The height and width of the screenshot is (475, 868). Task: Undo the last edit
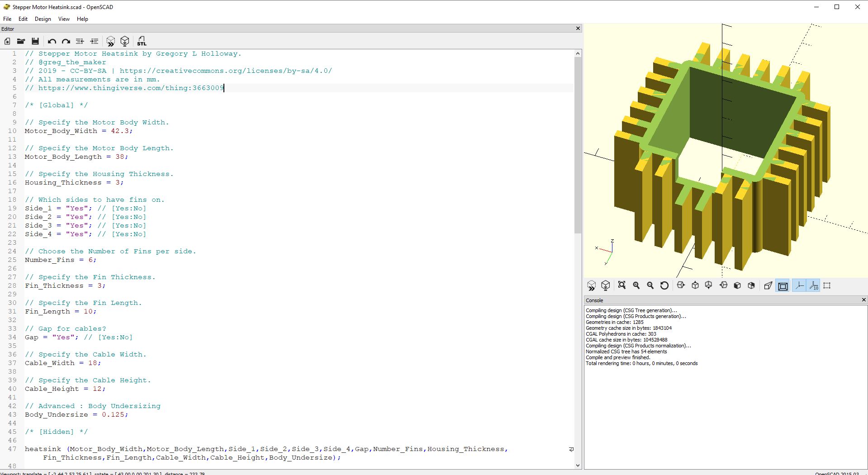coord(52,41)
